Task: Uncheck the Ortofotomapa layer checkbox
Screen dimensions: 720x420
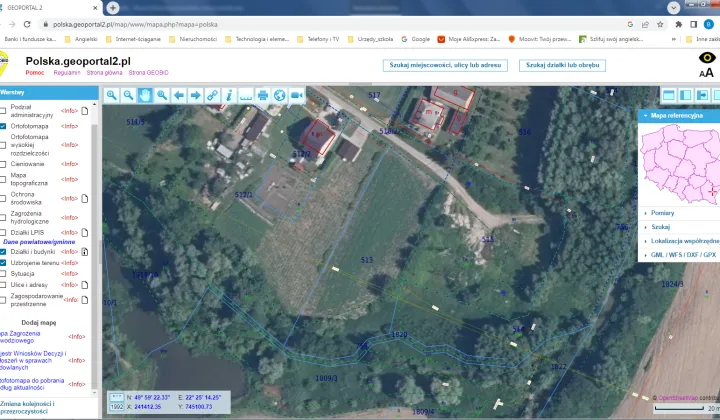Action: [x=4, y=127]
